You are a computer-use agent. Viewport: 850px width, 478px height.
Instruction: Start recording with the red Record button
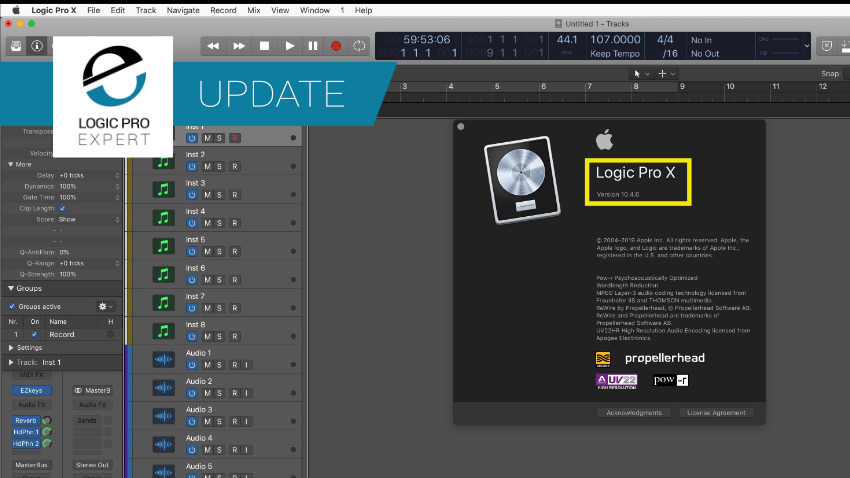pyautogui.click(x=336, y=46)
